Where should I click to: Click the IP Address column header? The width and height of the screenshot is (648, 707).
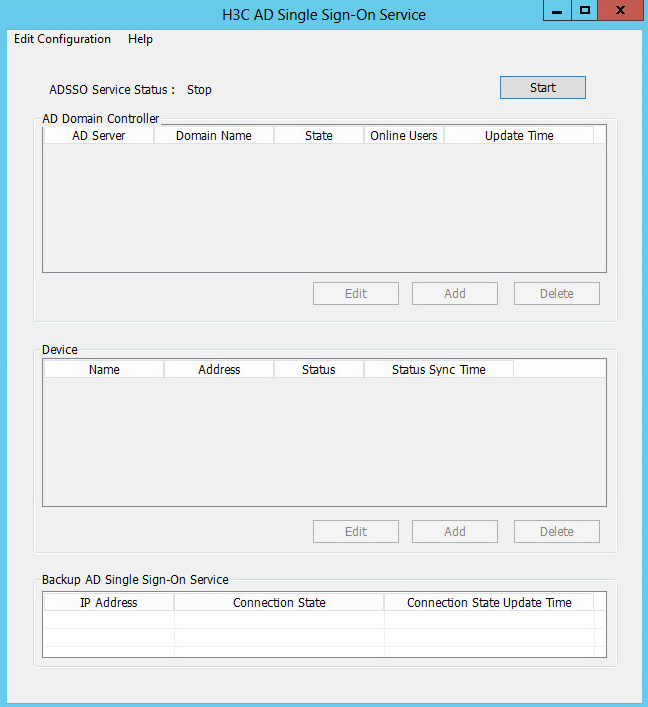tap(109, 603)
